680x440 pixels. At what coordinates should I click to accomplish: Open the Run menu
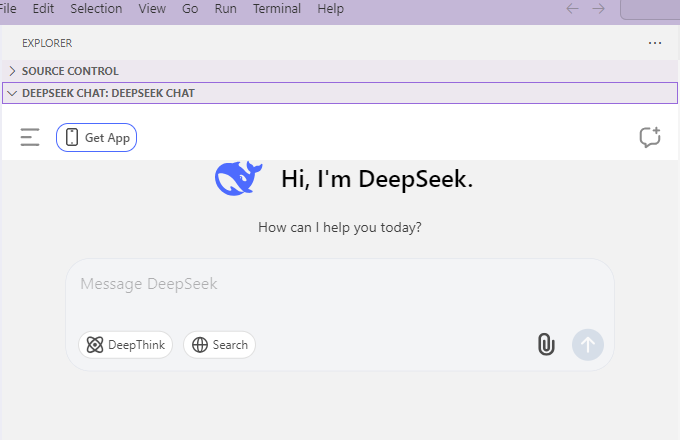coord(226,9)
